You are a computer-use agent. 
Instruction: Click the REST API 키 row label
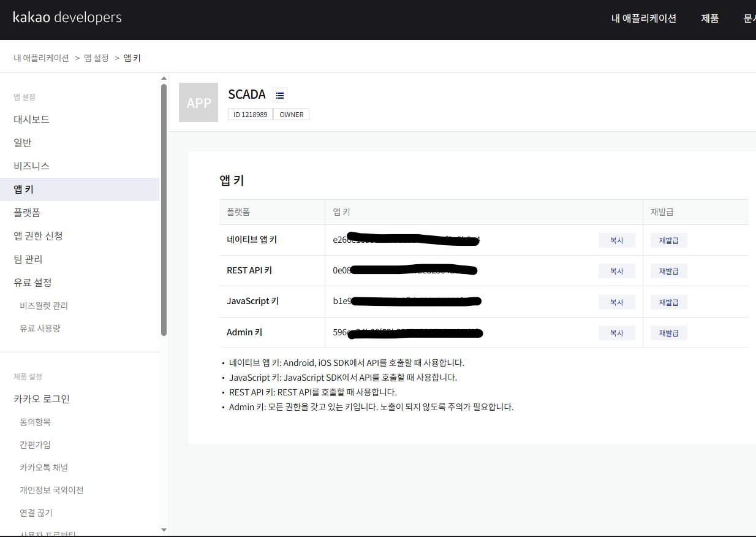pyautogui.click(x=249, y=270)
